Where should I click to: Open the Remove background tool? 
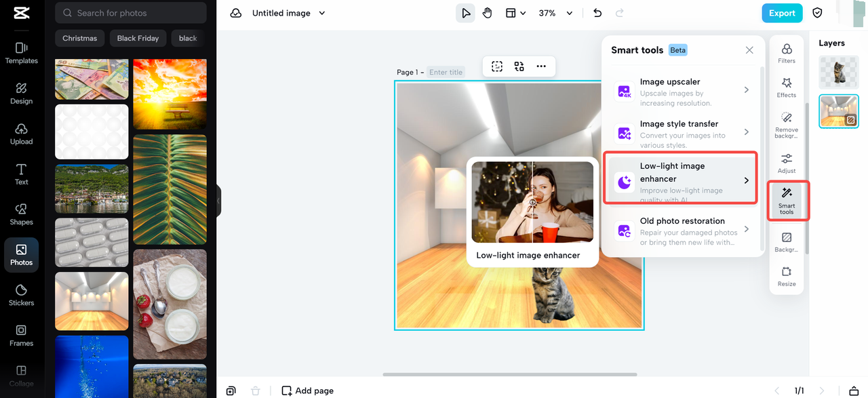[787, 125]
